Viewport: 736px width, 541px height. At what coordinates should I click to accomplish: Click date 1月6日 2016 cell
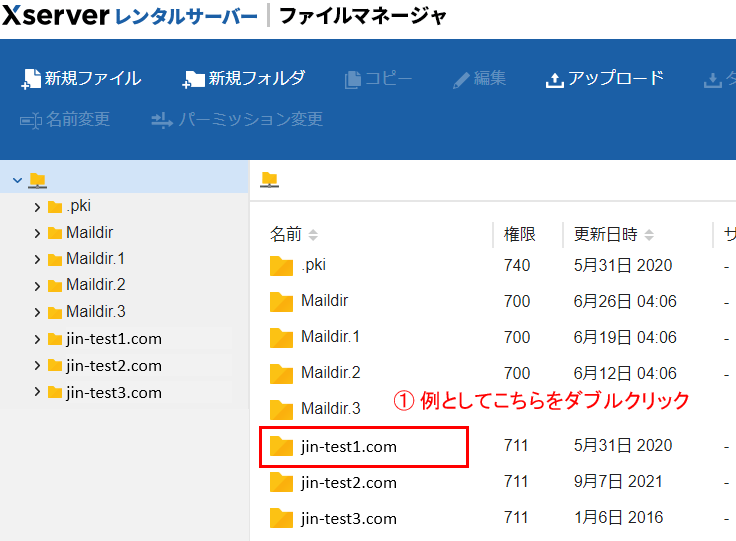[x=618, y=518]
